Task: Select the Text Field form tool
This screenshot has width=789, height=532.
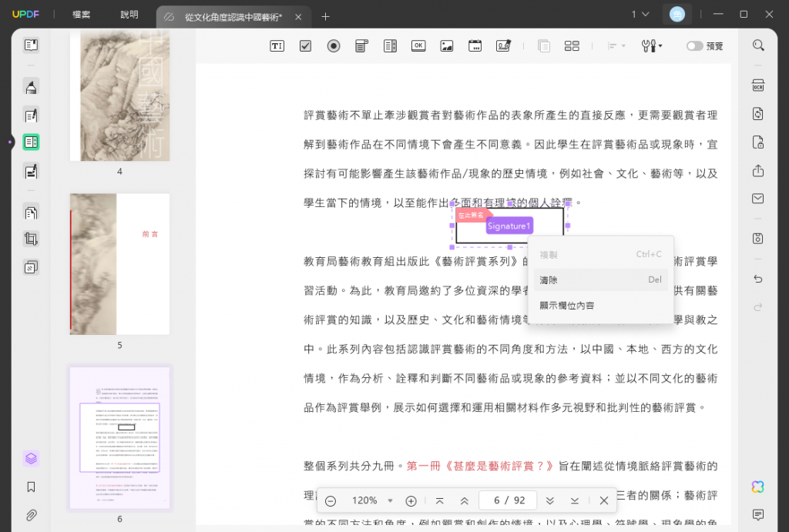Action: point(277,46)
